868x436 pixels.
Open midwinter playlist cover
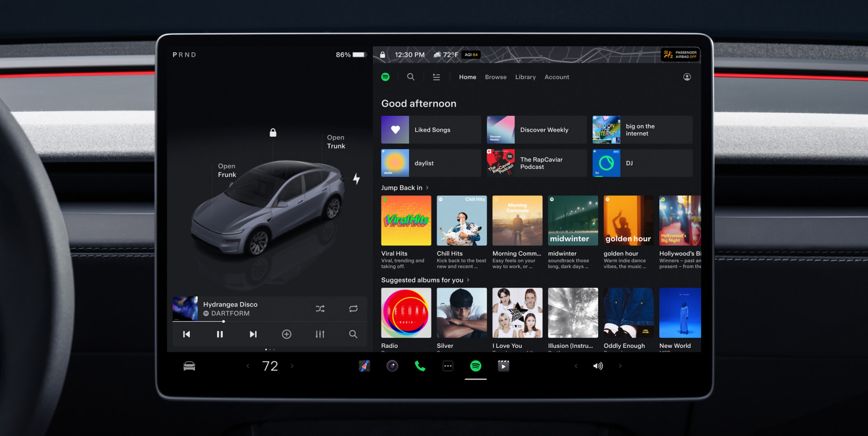pyautogui.click(x=573, y=220)
